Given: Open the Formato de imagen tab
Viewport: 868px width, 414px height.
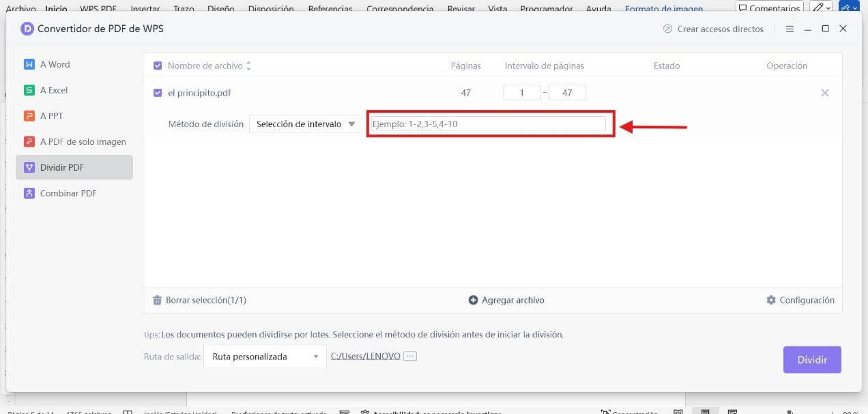Looking at the screenshot, I should [664, 9].
